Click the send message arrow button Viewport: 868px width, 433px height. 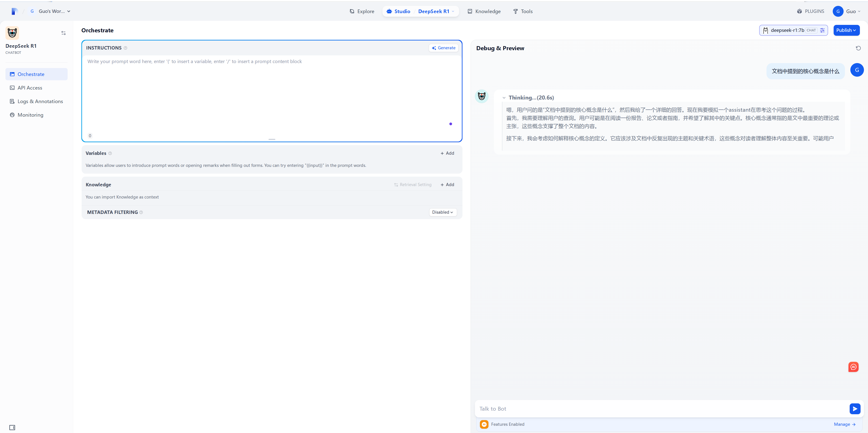pos(854,409)
